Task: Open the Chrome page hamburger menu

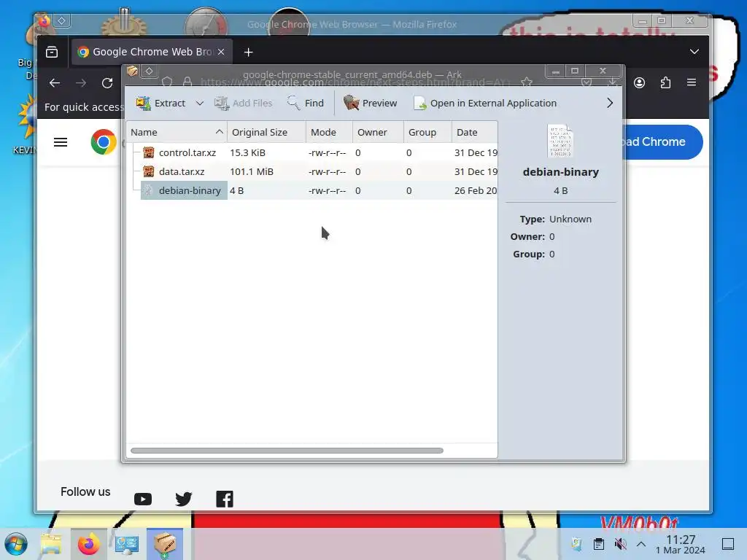Action: coord(61,142)
